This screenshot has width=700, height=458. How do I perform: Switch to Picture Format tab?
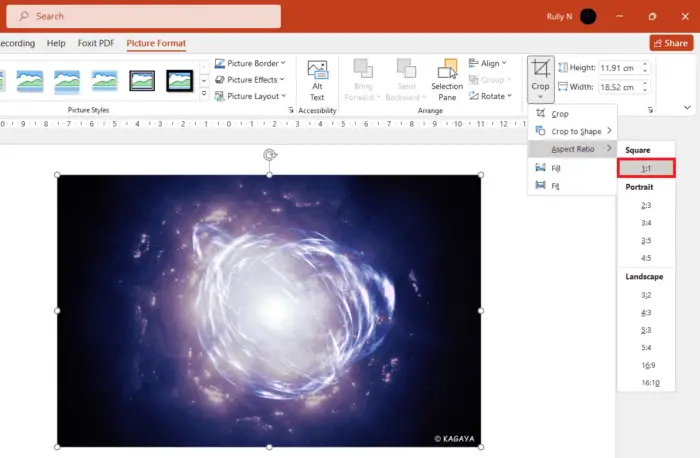[156, 43]
